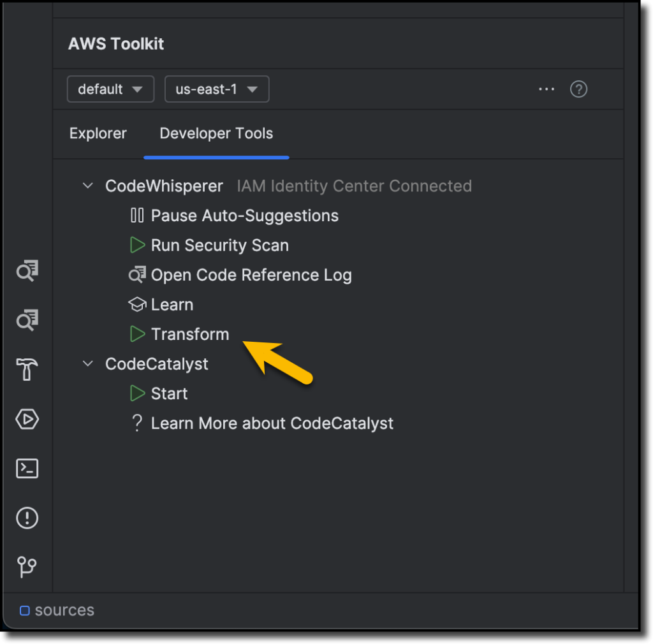Run Security Scan in CodeWhisperer
This screenshot has height=644, width=653.
[220, 245]
